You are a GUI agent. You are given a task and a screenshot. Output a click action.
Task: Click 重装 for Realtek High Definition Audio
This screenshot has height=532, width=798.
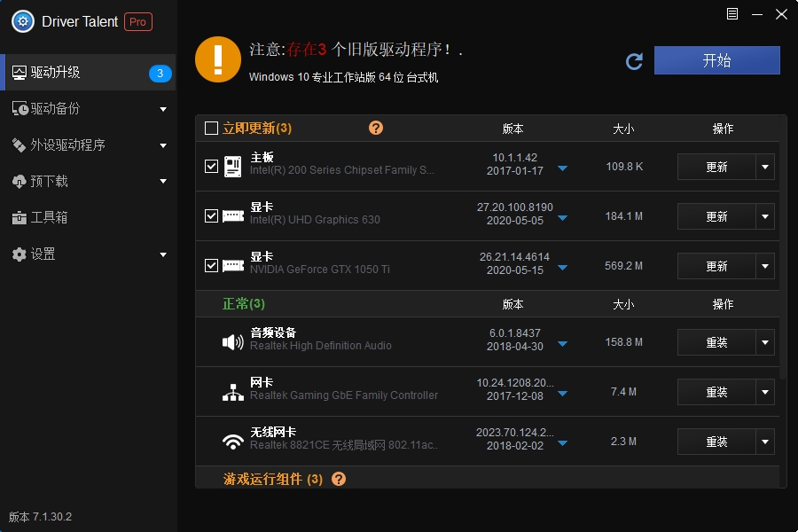[x=716, y=342]
